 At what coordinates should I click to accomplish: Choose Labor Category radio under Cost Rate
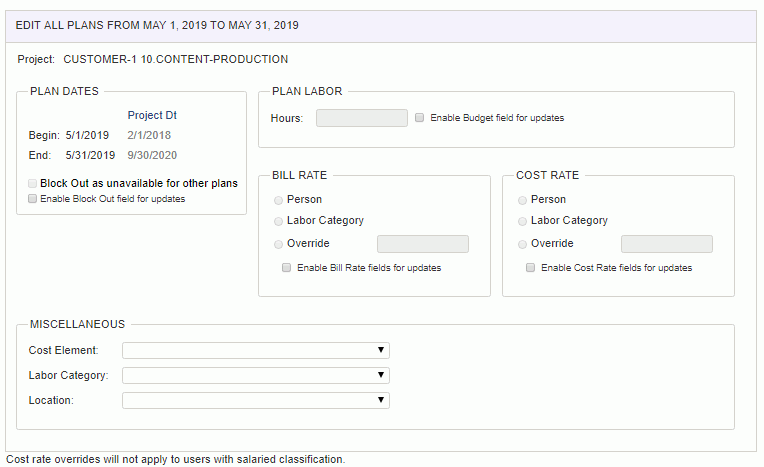522,221
